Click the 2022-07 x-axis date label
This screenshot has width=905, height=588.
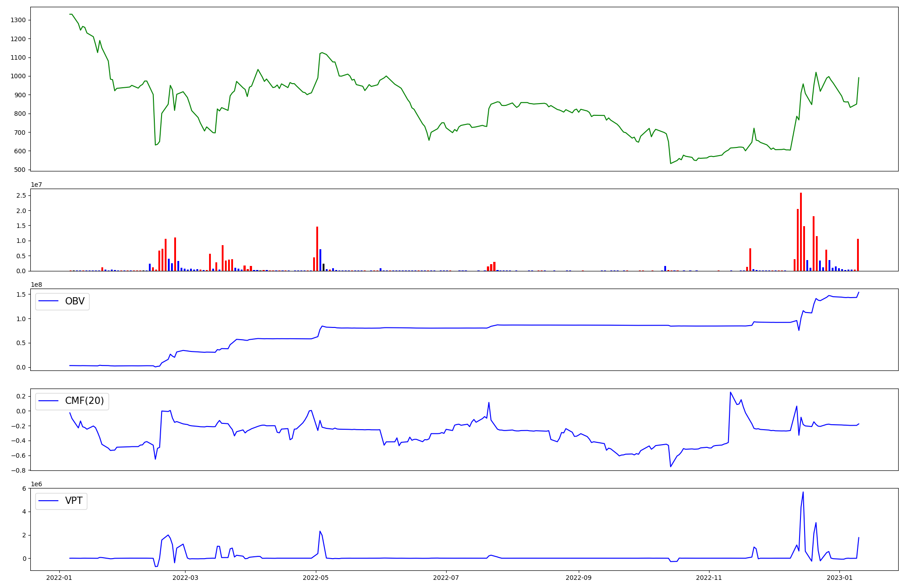(x=447, y=578)
